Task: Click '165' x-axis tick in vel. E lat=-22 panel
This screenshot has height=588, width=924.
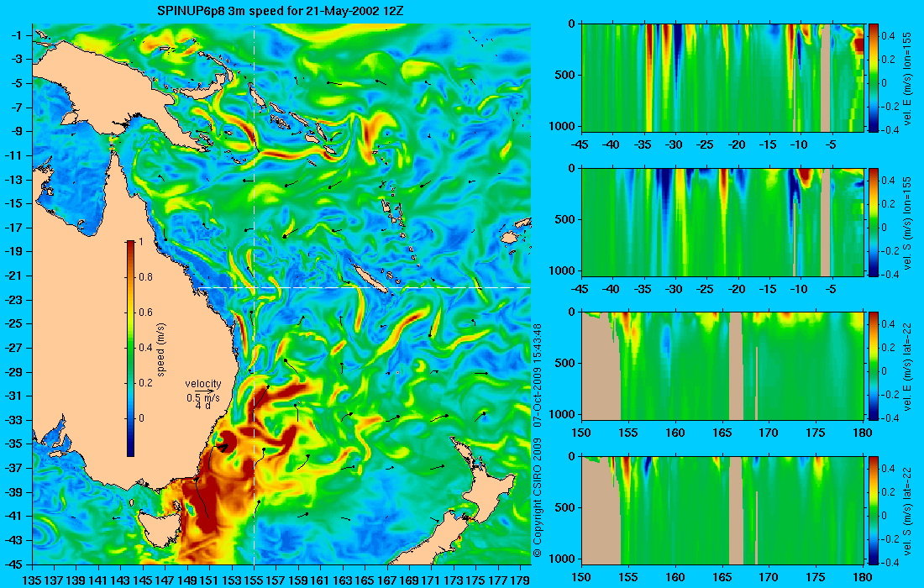Action: point(722,433)
